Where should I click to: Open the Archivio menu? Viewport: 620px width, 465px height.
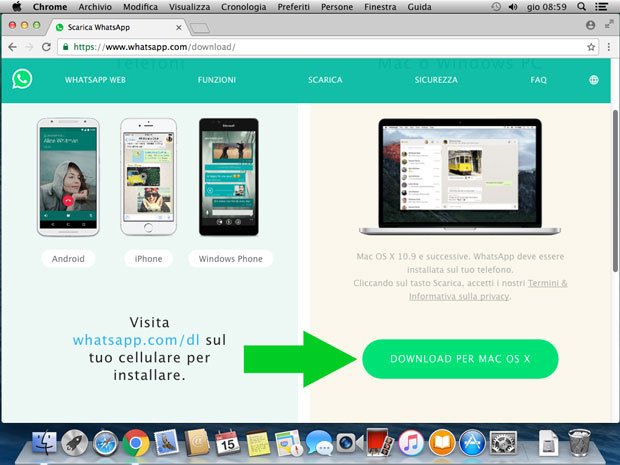pos(95,7)
